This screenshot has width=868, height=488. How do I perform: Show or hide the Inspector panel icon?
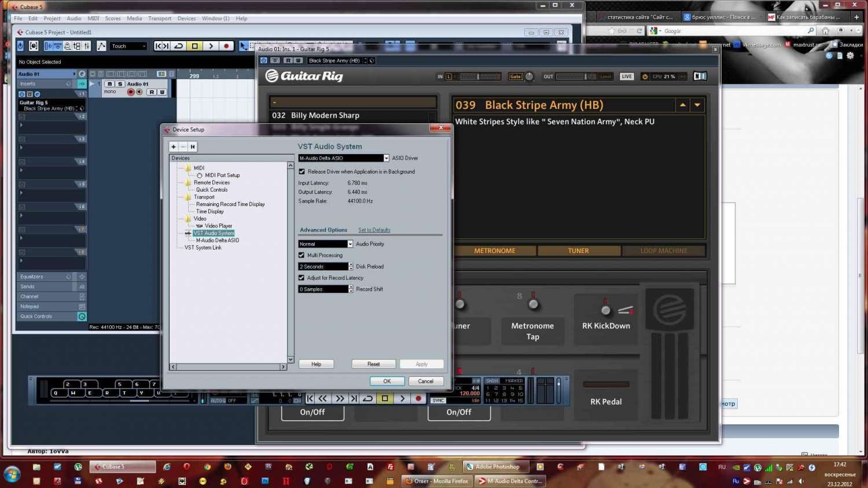(48, 46)
